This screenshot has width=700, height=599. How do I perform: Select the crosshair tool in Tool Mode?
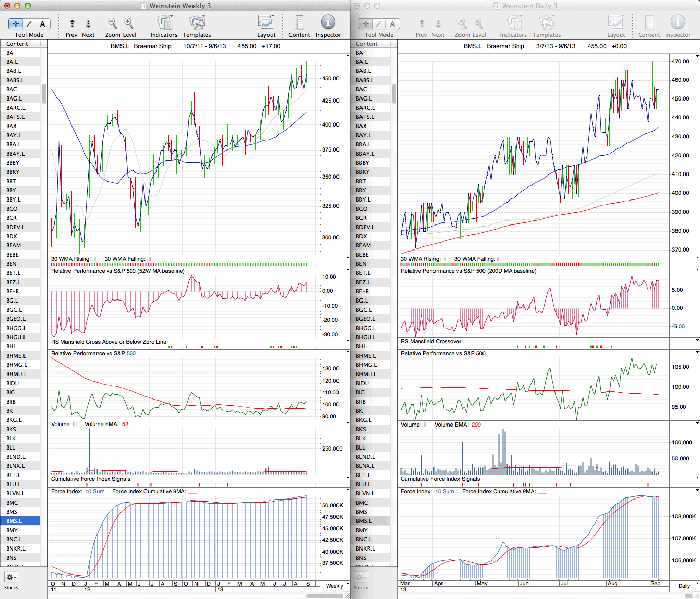click(x=16, y=23)
